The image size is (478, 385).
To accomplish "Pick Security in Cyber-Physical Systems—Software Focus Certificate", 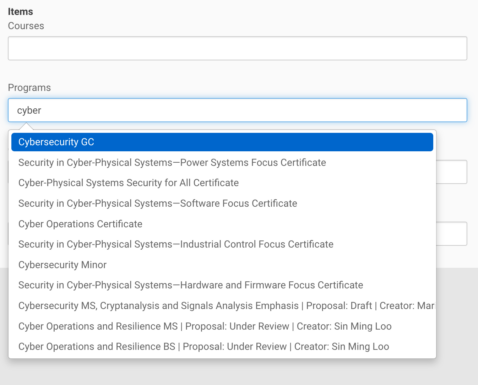I will point(222,203).
